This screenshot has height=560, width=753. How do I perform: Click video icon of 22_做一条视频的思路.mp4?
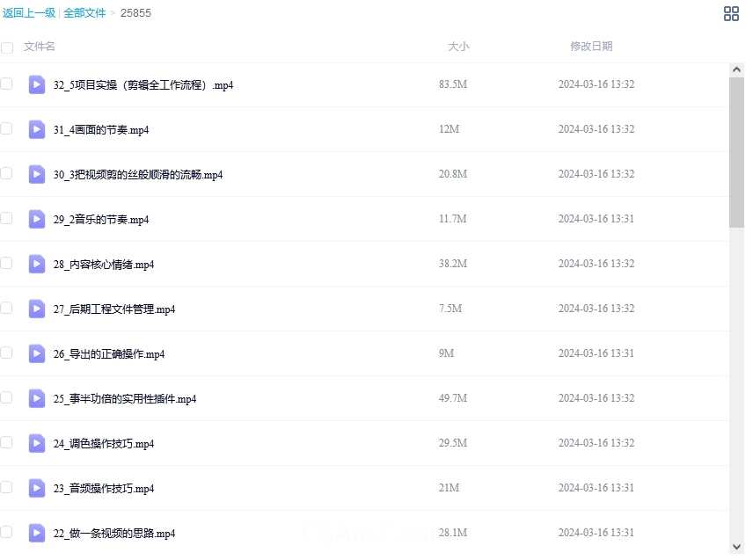click(37, 533)
